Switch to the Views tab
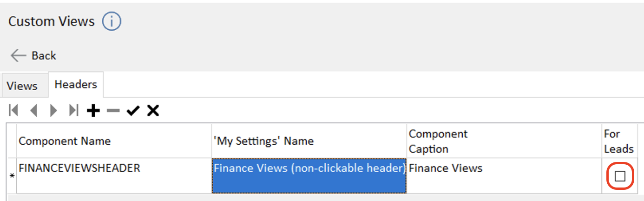This screenshot has width=644, height=201. (22, 86)
